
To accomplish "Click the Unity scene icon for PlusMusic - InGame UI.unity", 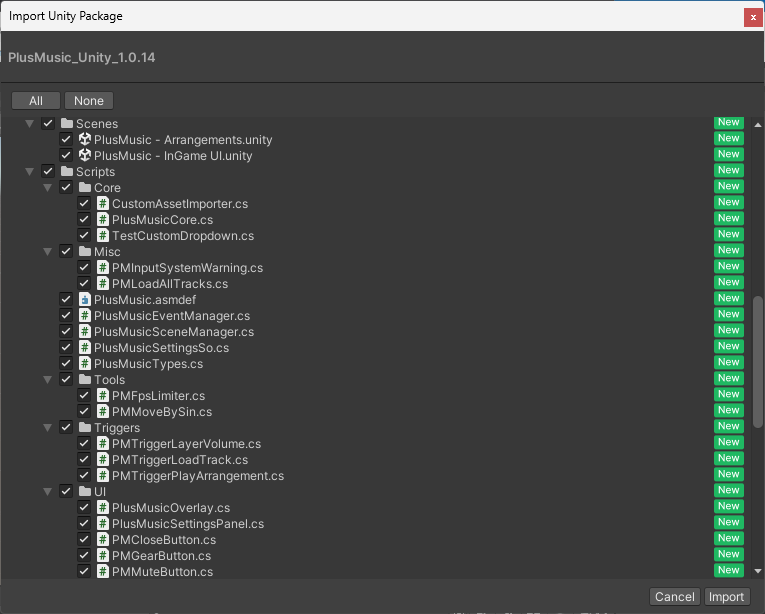I will coord(85,155).
